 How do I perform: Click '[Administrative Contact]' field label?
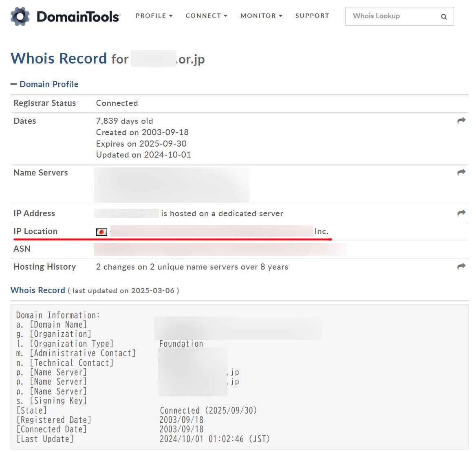click(x=83, y=353)
